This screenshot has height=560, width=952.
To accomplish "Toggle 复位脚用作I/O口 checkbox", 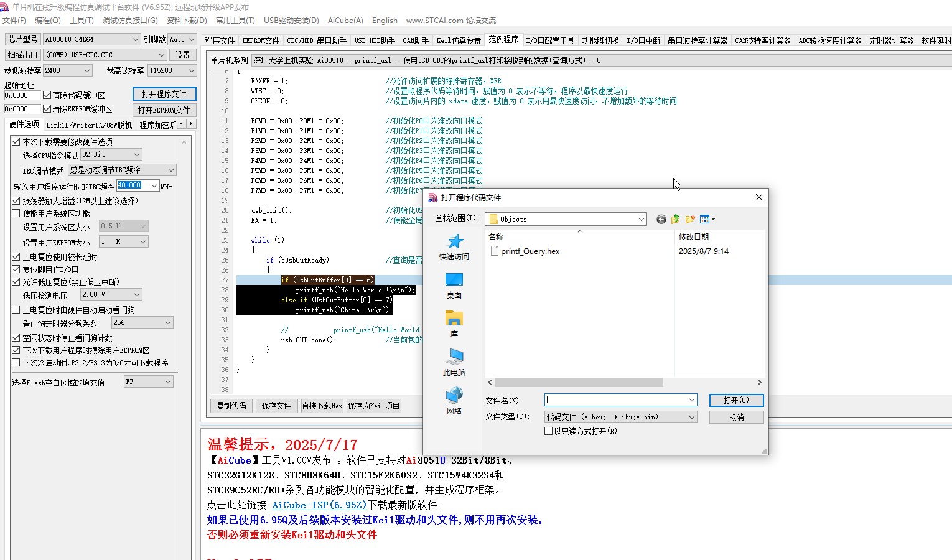I will (16, 269).
